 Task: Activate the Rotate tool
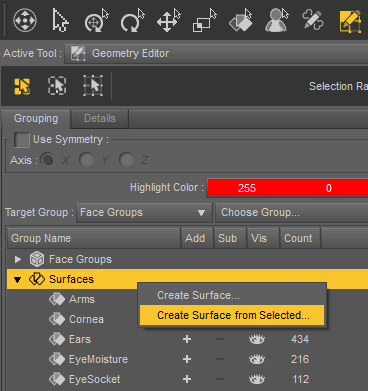coord(132,21)
